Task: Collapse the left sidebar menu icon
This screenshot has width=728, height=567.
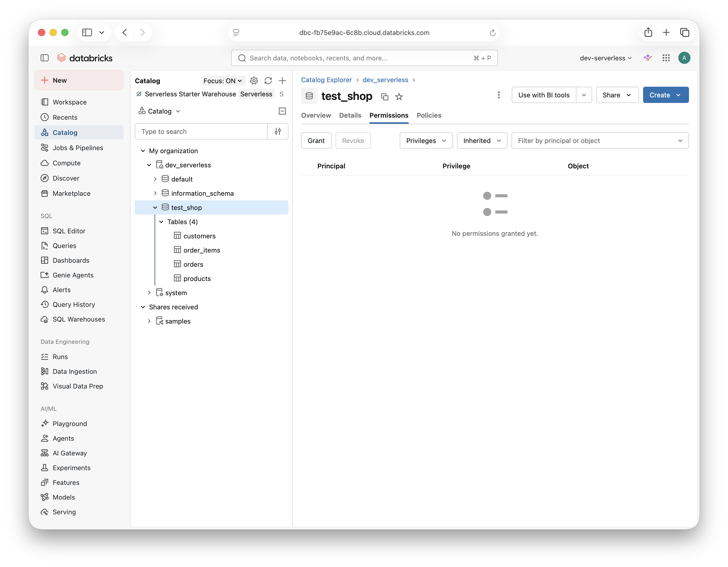Action: pos(44,58)
